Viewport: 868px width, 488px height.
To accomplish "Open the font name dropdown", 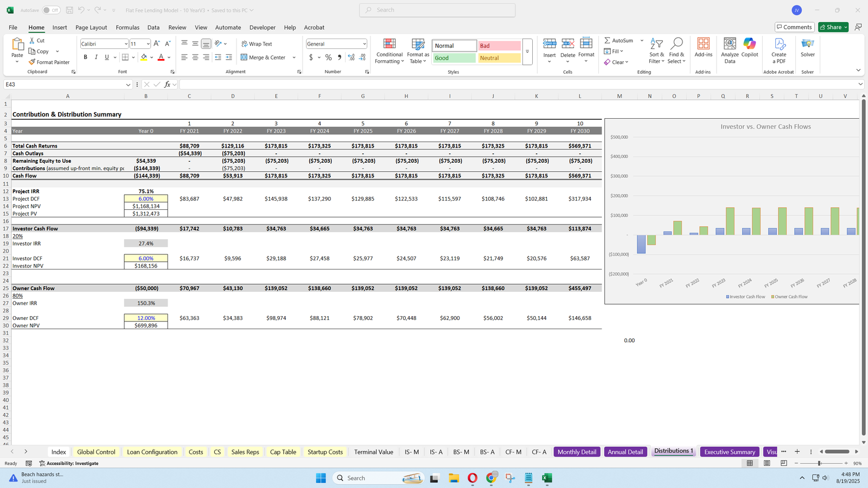I will [x=126, y=44].
